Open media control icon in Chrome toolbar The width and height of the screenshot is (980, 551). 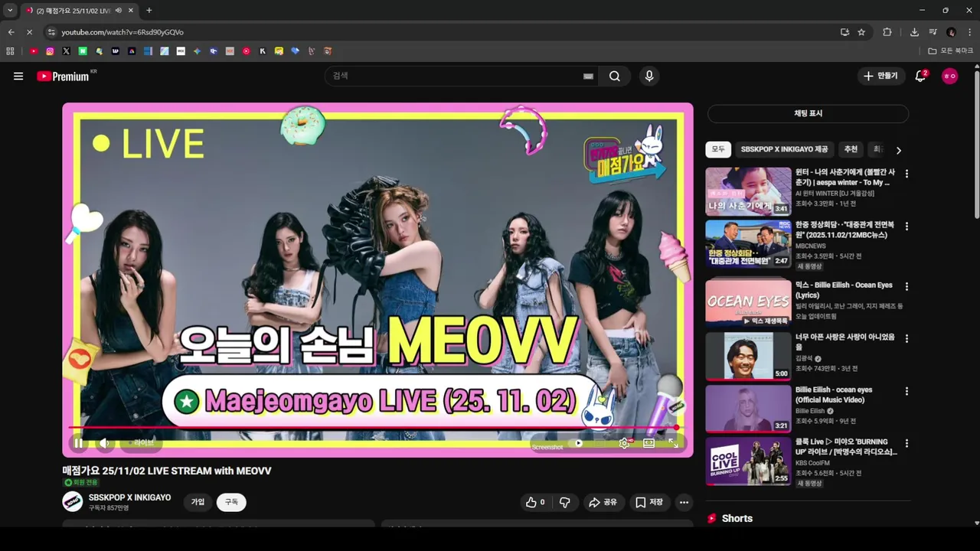point(933,32)
